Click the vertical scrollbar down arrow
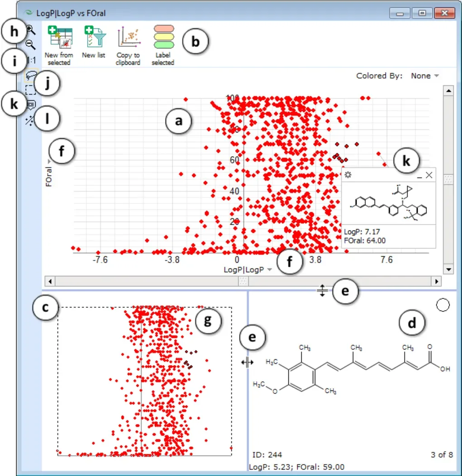Viewport: 462px width, 476px height. tap(448, 269)
